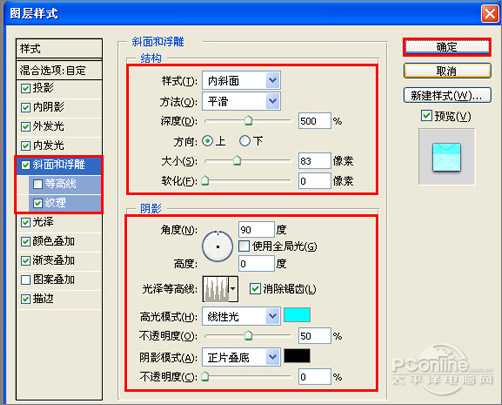Click the 软化(F) slider handle
The image size is (502, 405).
point(205,181)
